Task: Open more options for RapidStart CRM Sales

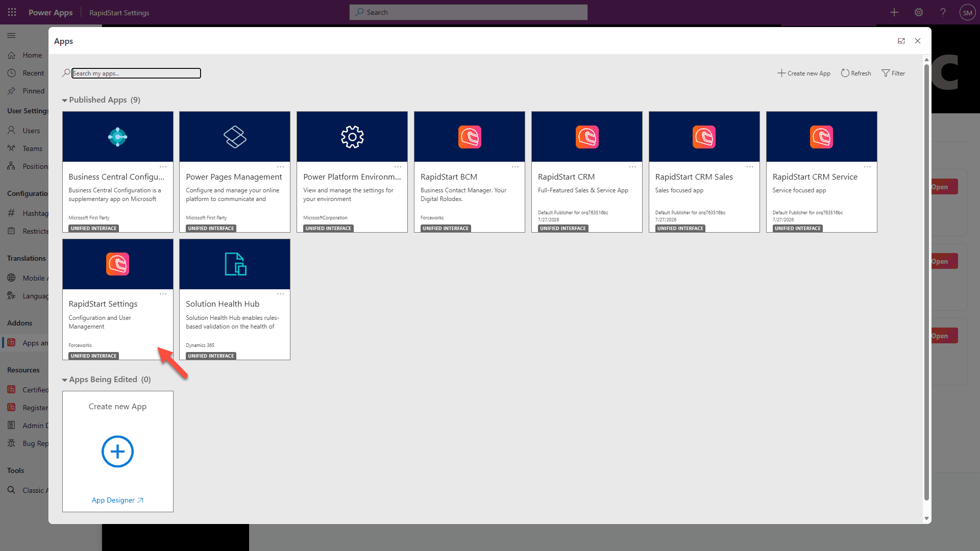Action: 750,167
